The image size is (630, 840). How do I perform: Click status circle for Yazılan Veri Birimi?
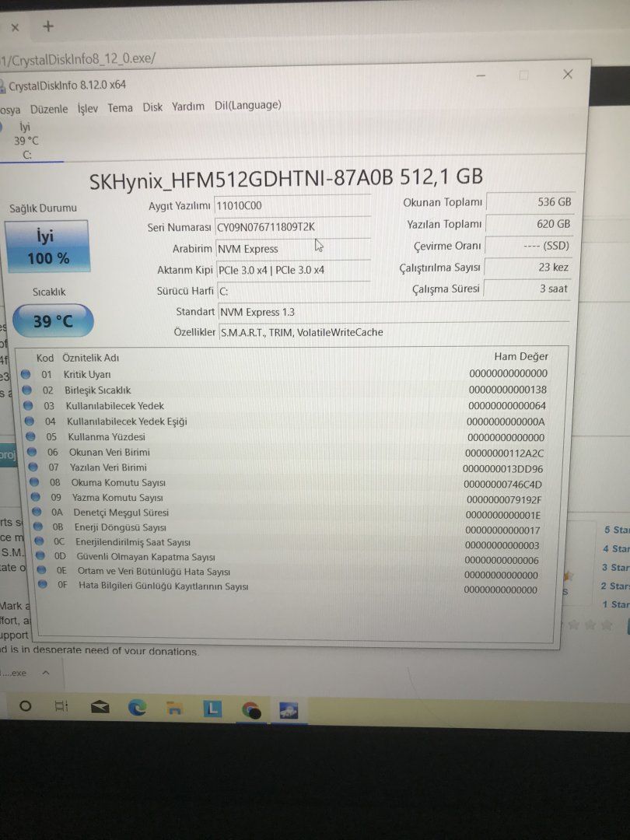pyautogui.click(x=33, y=467)
